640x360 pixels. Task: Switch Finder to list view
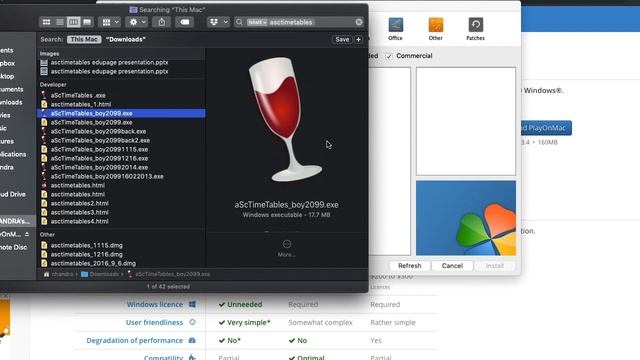[x=60, y=22]
